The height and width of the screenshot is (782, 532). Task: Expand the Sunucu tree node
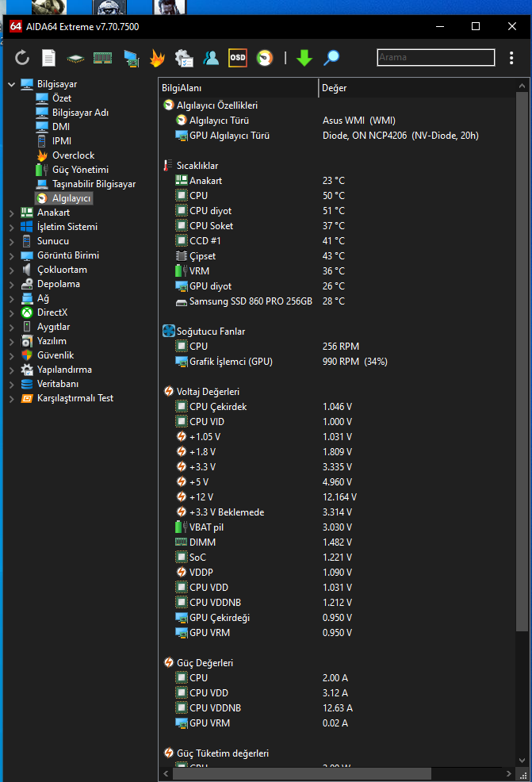click(11, 241)
